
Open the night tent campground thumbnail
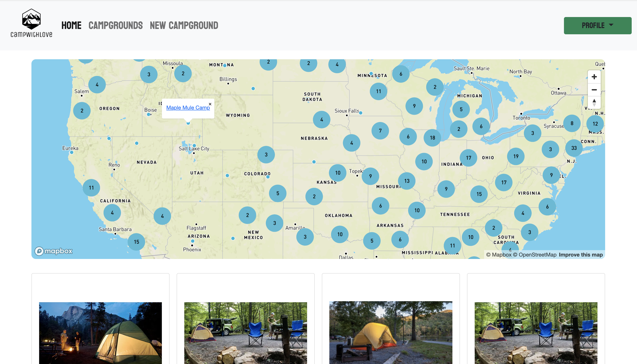(x=100, y=333)
